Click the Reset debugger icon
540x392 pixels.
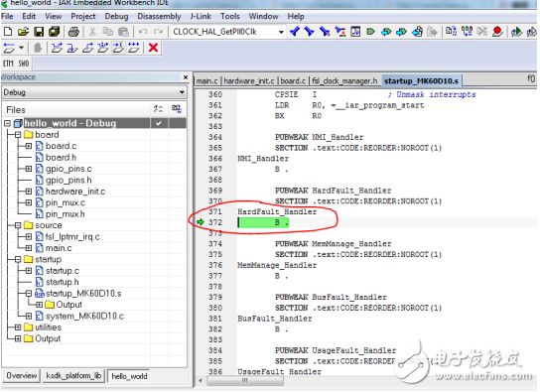pos(9,48)
